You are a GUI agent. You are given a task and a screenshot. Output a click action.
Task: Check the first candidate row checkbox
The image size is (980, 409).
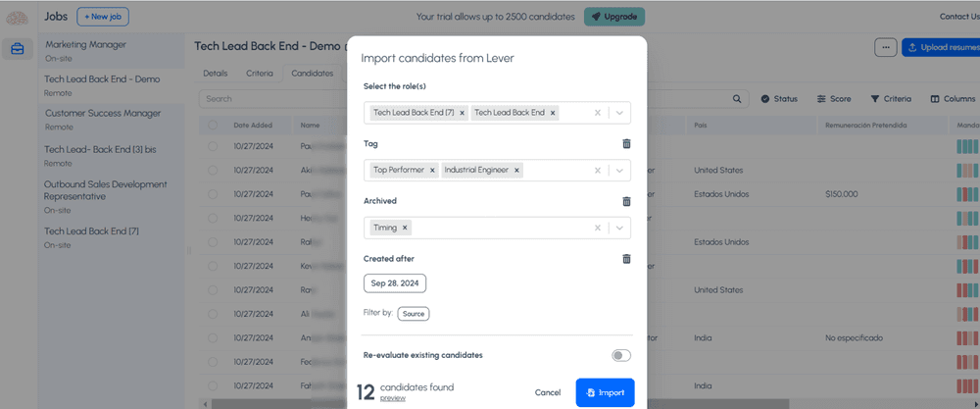(212, 145)
